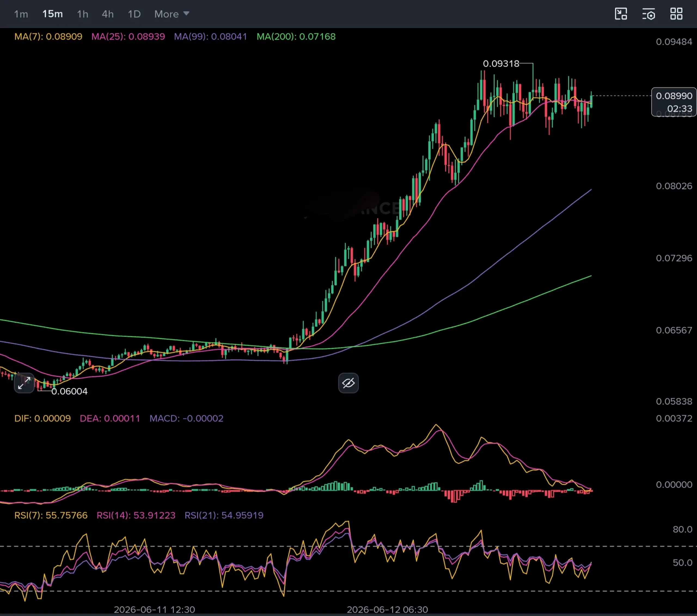Image resolution: width=697 pixels, height=616 pixels.
Task: Click the 2026-06-12 06:30 time label
Action: pos(387,609)
